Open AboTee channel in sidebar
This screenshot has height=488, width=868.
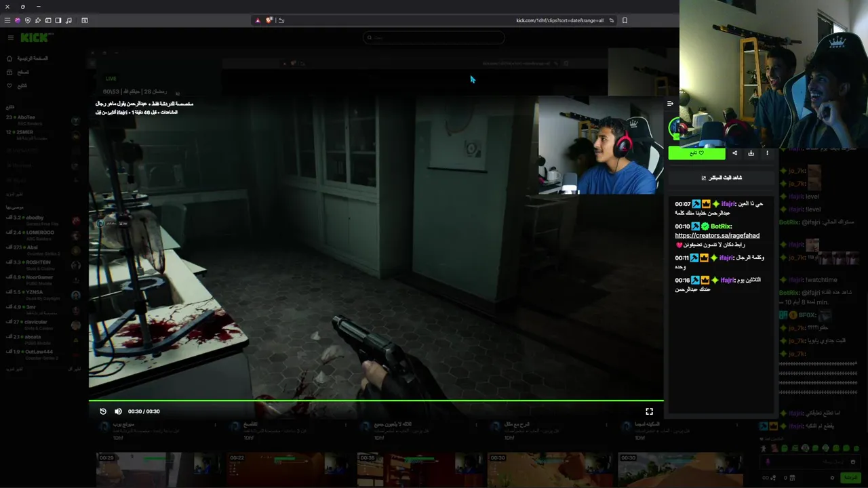42,119
